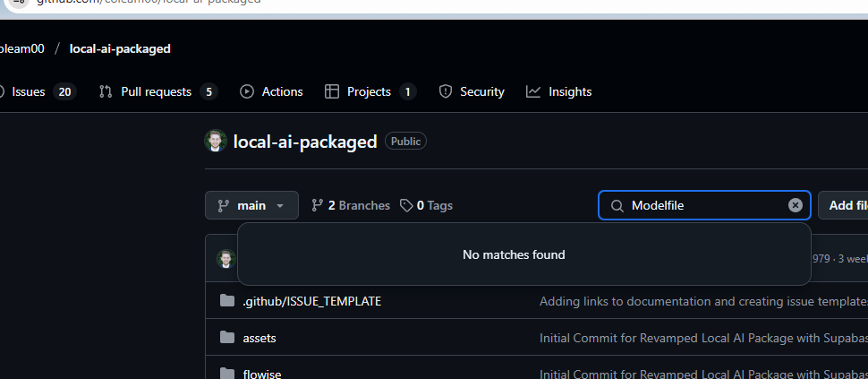868x379 pixels.
Task: Click the Security shield icon
Action: tap(445, 92)
